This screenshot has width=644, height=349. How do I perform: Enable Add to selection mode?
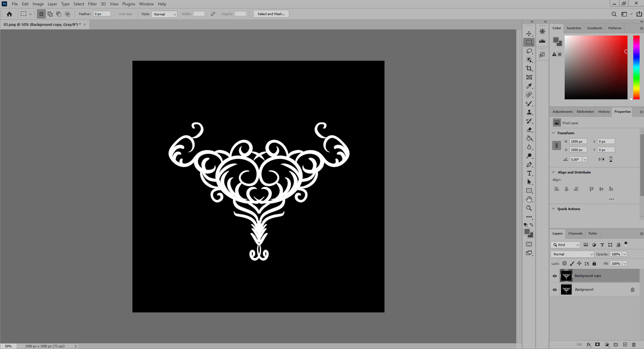[x=50, y=14]
